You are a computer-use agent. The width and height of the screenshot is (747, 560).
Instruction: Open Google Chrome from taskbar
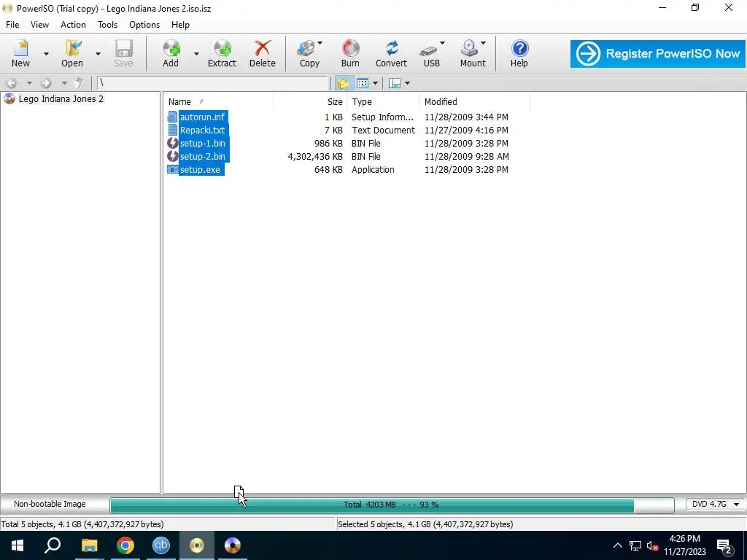[125, 545]
